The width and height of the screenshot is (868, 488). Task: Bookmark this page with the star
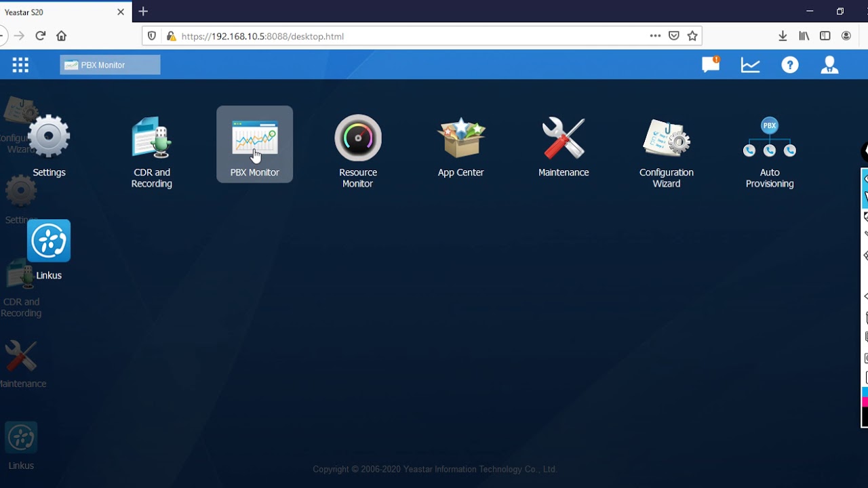click(x=692, y=36)
